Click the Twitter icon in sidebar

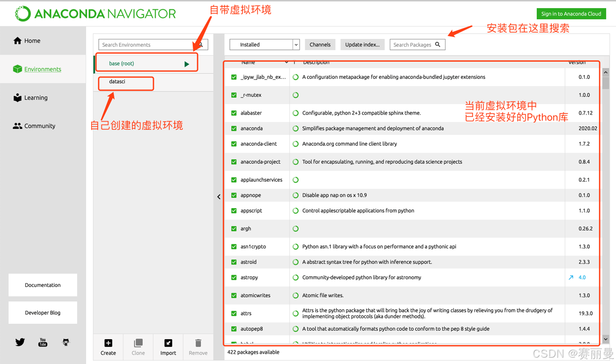pos(20,342)
